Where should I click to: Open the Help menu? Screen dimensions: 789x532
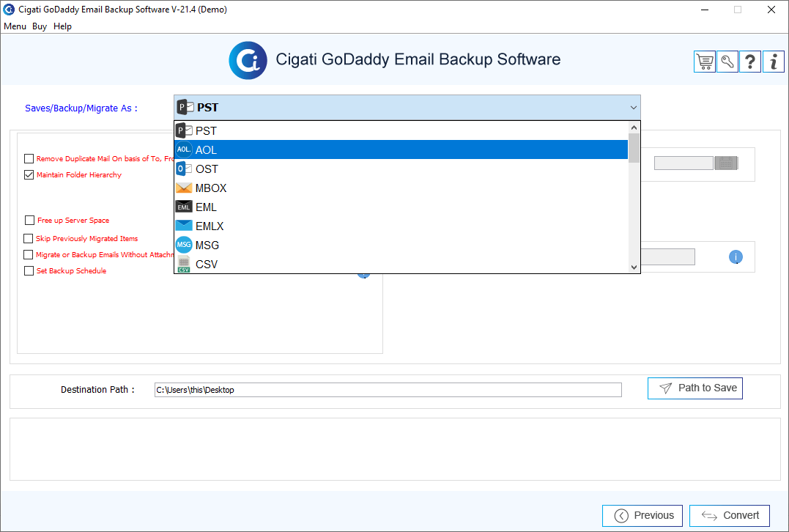(x=62, y=26)
